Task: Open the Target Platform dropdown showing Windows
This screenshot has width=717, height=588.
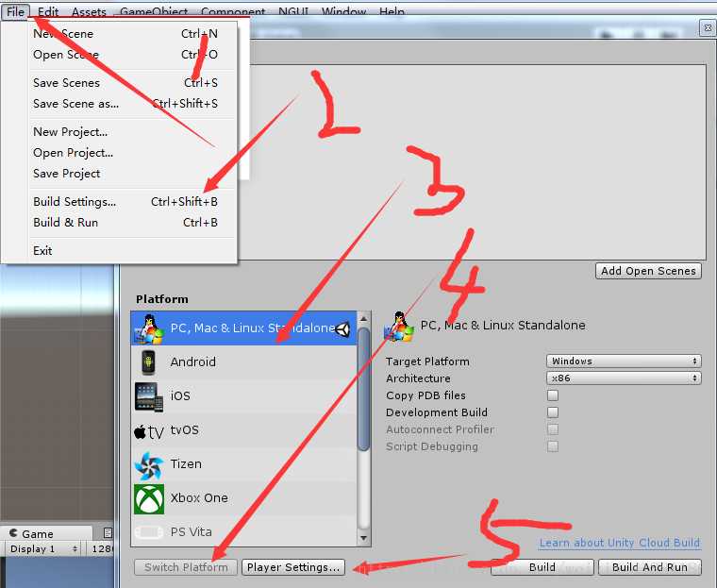Action: click(624, 361)
